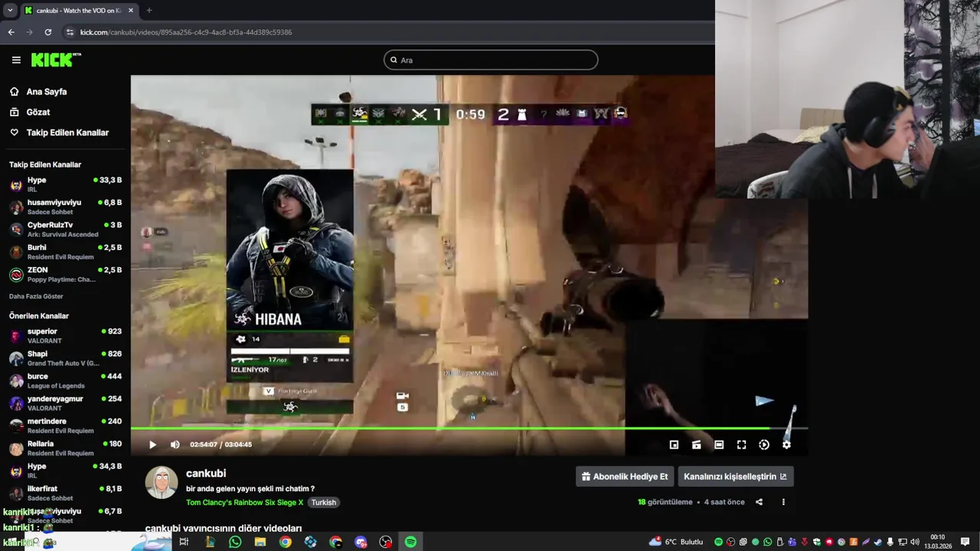The image size is (980, 551).
Task: Open Burhi Resident Evil Requiem channel
Action: coord(65,252)
